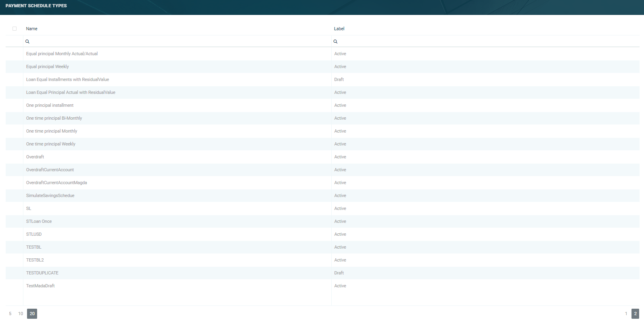Select the 20 rows per page option
The image size is (644, 324).
point(32,314)
